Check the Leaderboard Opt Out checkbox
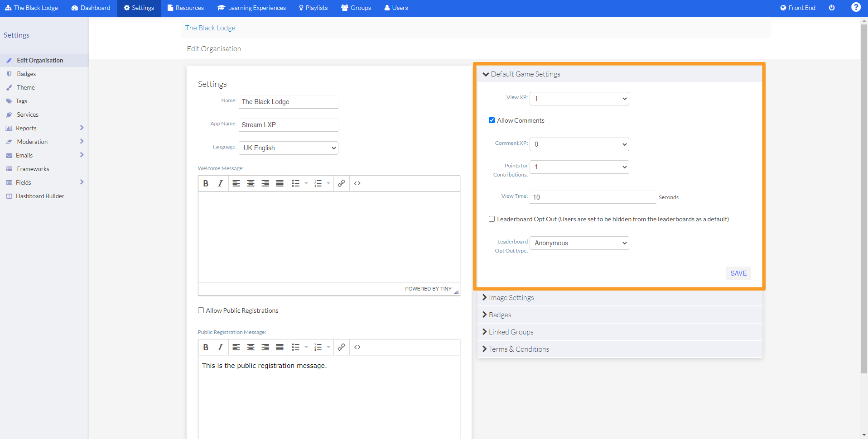The height and width of the screenshot is (439, 868). coord(492,219)
